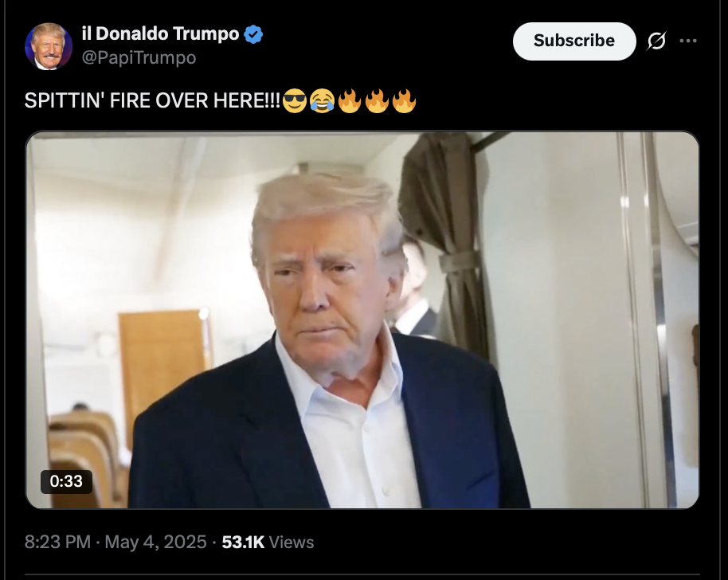Click the @PapiTrumpo handle
The height and width of the screenshot is (580, 728).
(x=139, y=58)
